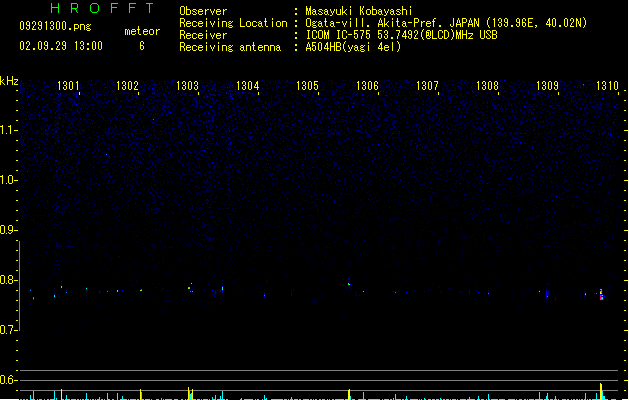Click the 0.9 kHz axis label
This screenshot has width=629, height=400.
tap(8, 230)
